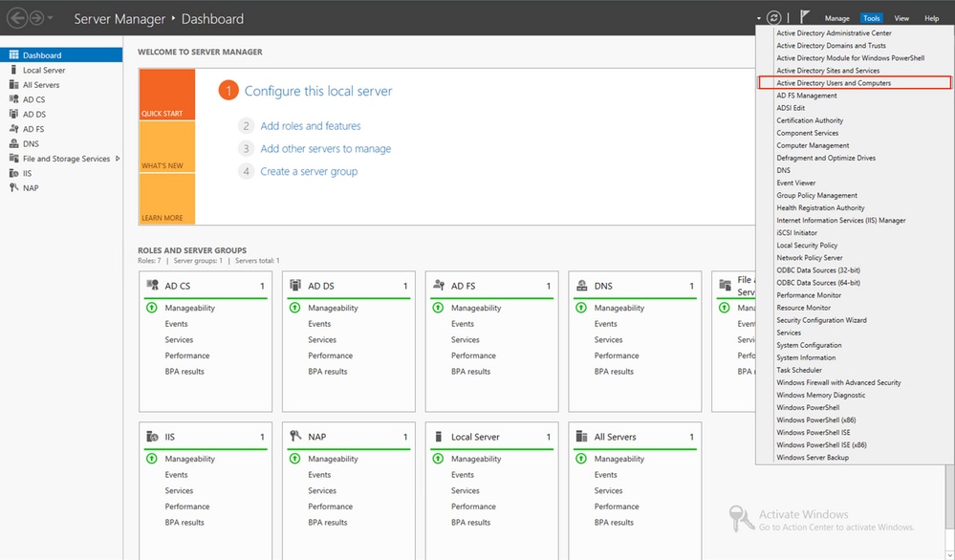
Task: Open dropdown arrow beside refresh icon
Action: coord(759,19)
